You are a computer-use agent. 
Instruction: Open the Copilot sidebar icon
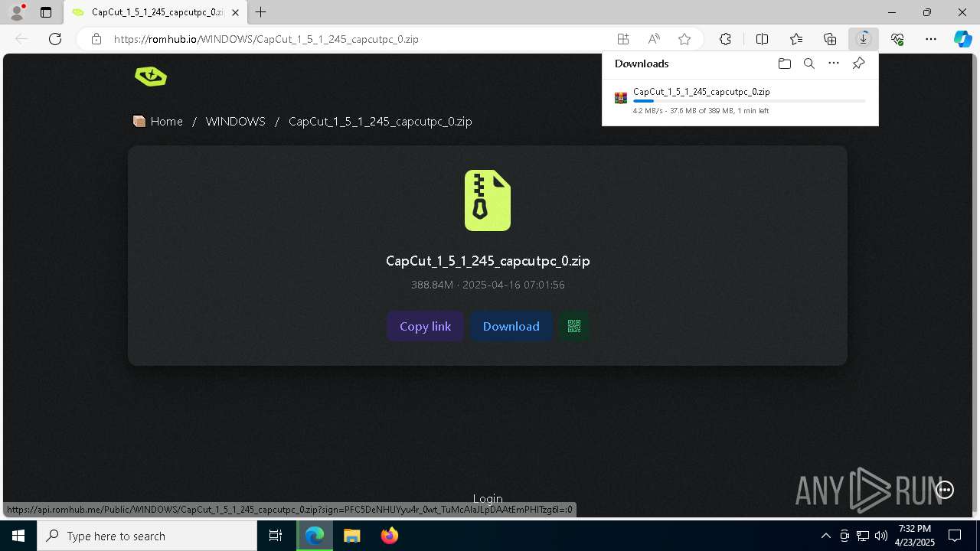tap(963, 39)
